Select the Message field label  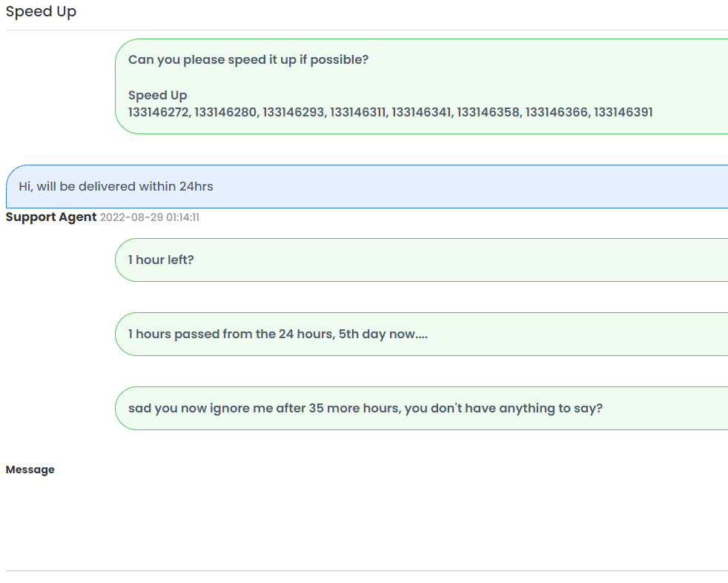[30, 470]
